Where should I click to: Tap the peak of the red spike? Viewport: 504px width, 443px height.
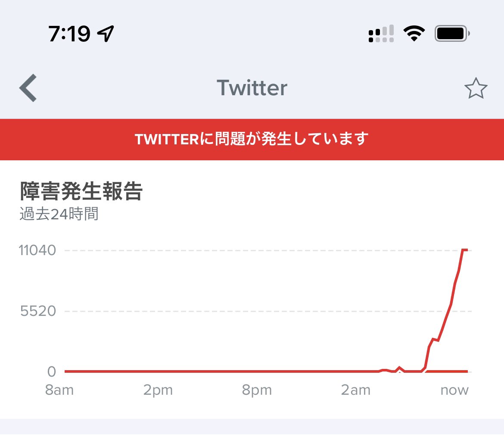465,250
